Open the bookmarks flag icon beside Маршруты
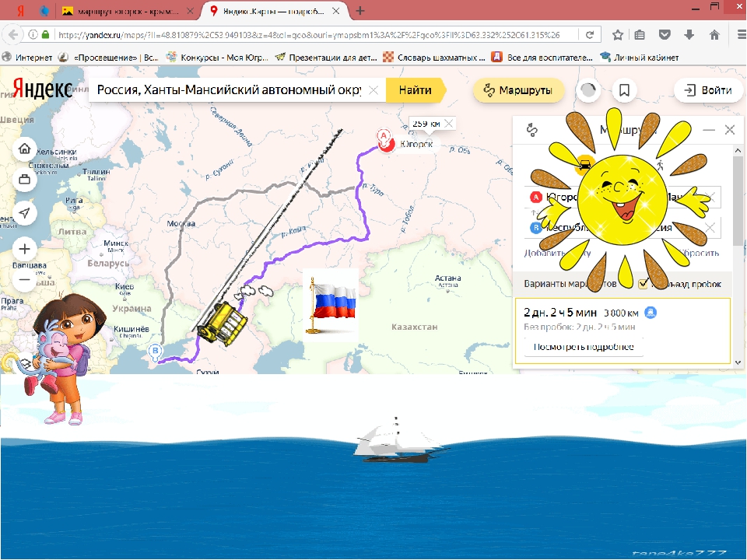 (624, 90)
